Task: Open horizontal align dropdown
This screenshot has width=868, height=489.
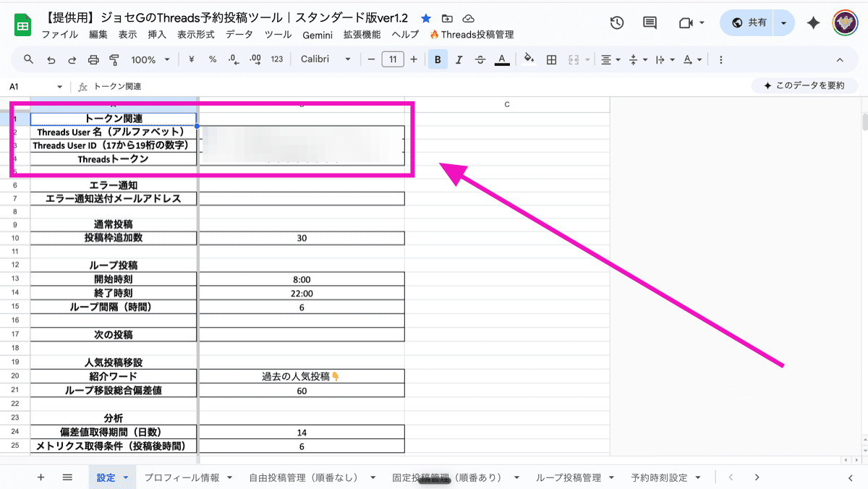Action: coord(611,59)
